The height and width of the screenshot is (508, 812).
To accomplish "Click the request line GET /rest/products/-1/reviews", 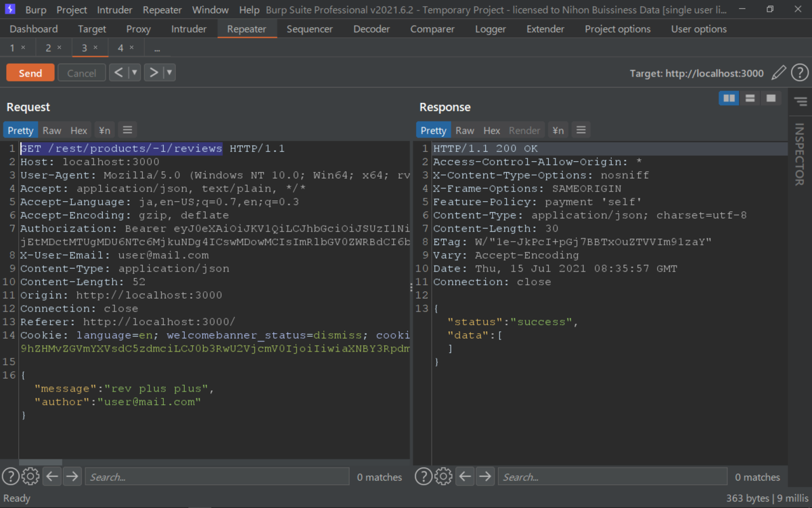I will pos(121,148).
